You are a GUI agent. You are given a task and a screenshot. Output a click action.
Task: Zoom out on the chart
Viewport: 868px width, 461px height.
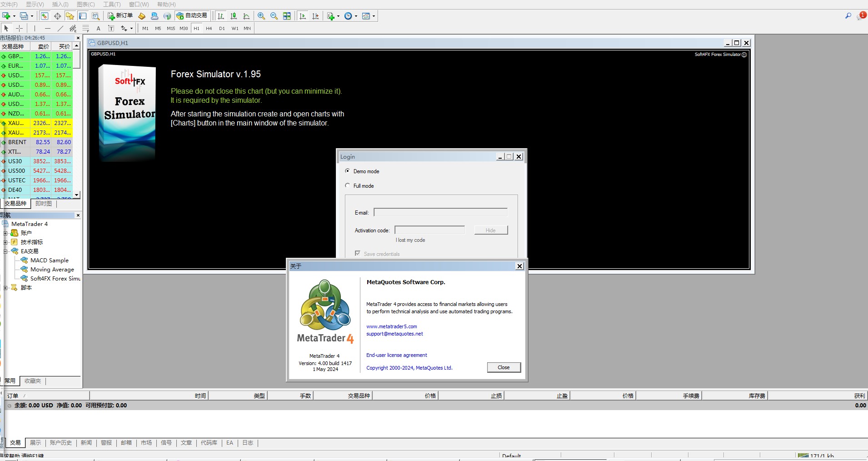(x=274, y=16)
